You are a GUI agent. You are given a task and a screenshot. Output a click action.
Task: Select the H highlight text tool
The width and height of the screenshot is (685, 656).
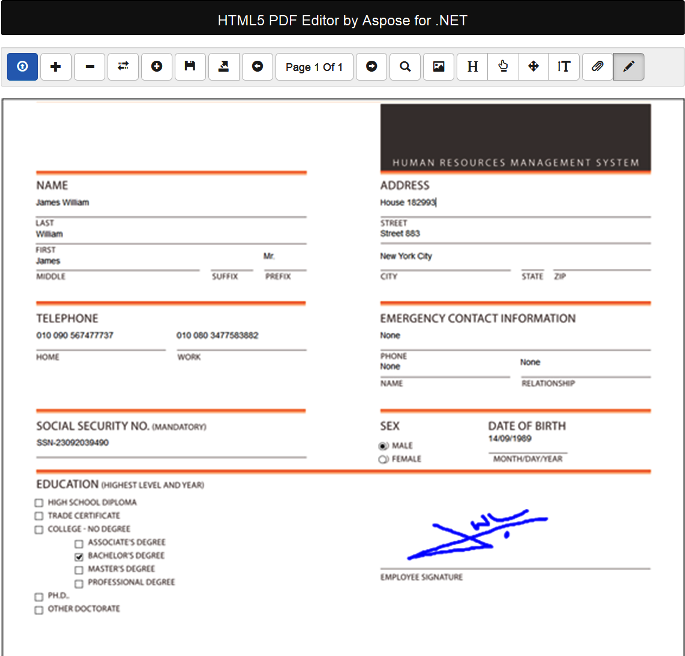[x=472, y=67]
